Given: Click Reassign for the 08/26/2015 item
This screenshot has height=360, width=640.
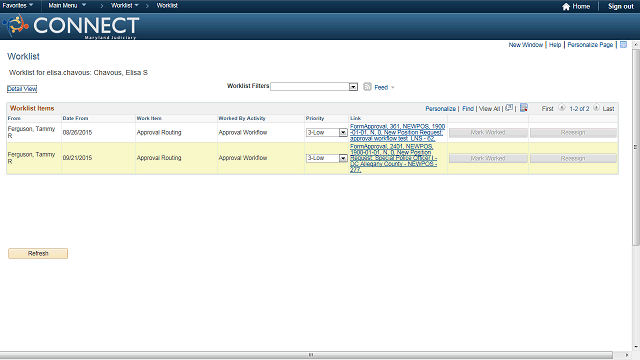Looking at the screenshot, I should [573, 133].
